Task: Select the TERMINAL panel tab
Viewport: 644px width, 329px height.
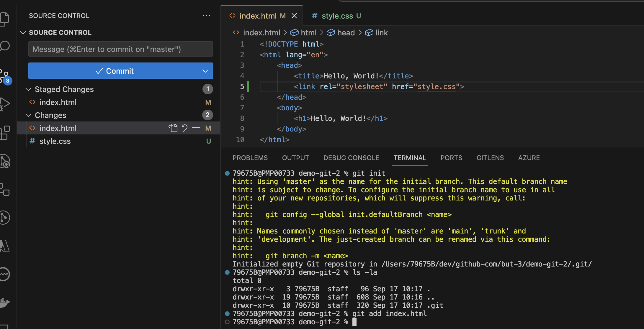Action: click(x=410, y=158)
